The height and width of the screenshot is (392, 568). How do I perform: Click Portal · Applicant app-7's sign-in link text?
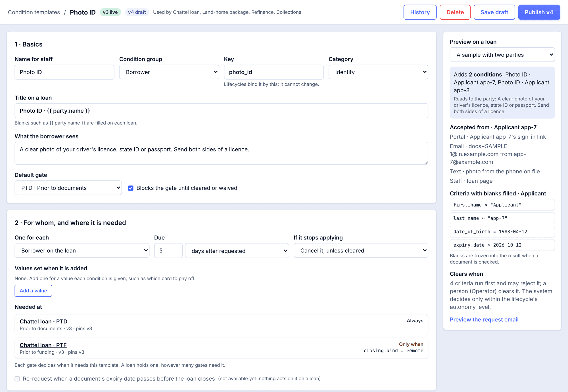point(498,137)
